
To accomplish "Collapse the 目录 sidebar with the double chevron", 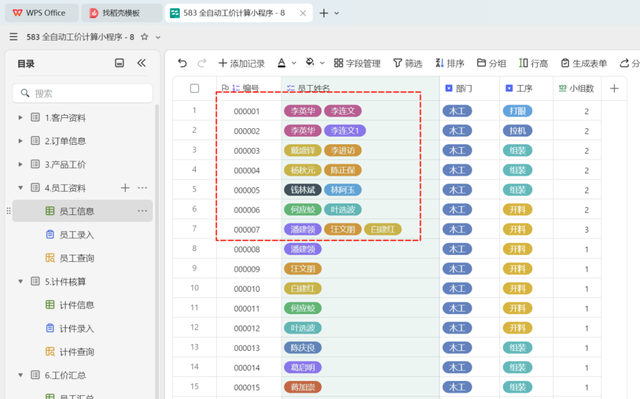I will 141,63.
